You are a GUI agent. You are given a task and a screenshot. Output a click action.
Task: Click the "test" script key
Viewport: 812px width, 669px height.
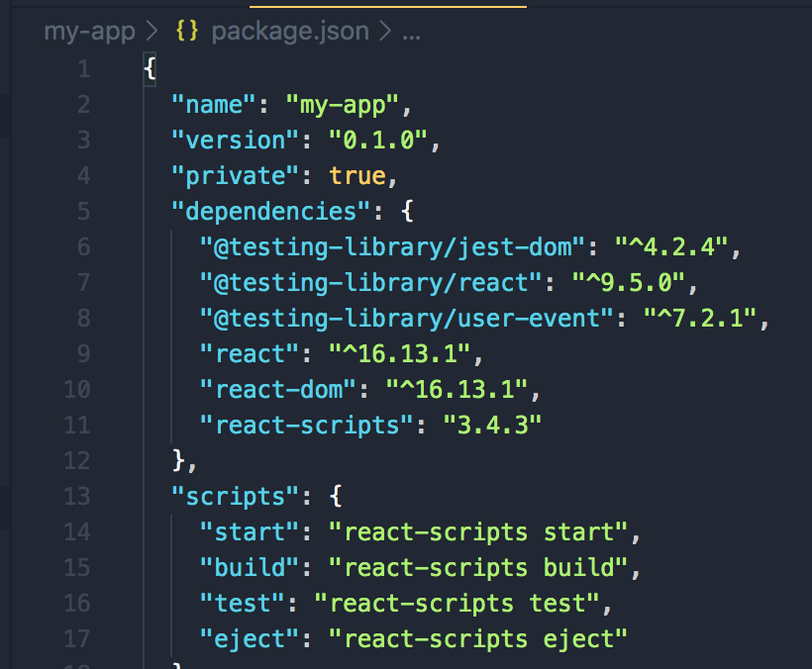pyautogui.click(x=243, y=604)
